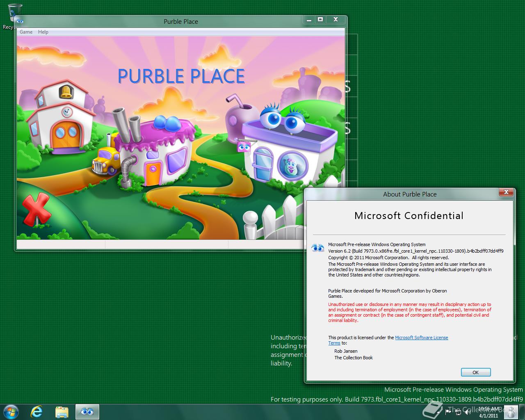The width and height of the screenshot is (525, 420).
Task: Open the Help menu in Purble Place
Action: point(43,32)
